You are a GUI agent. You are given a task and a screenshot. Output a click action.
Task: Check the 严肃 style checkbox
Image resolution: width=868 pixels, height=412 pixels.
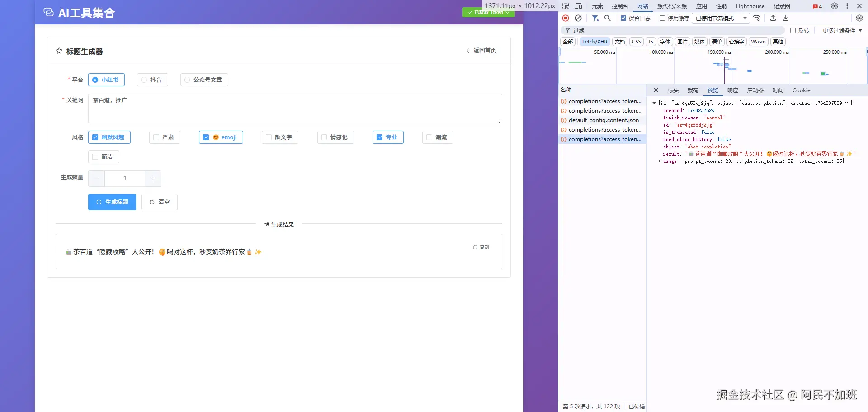156,137
